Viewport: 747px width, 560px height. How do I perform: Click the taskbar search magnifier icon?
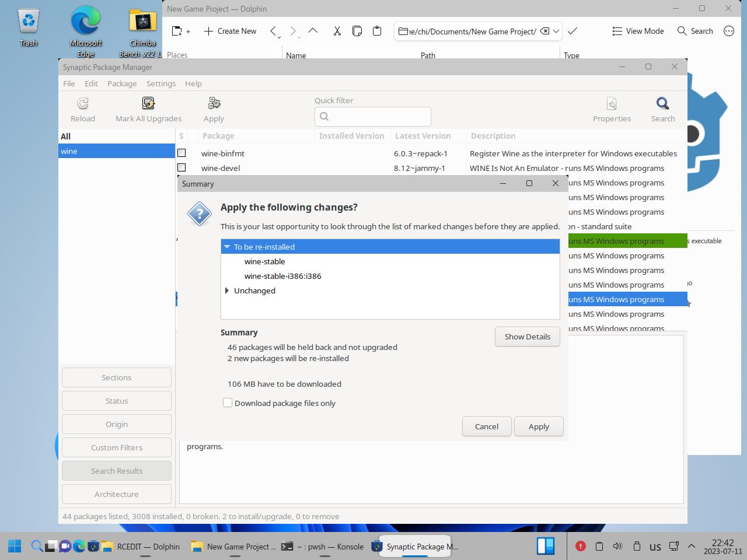pos(37,546)
